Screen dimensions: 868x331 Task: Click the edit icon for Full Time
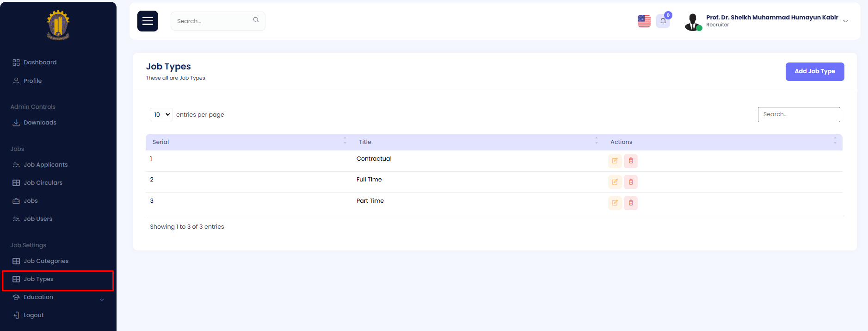pyautogui.click(x=615, y=182)
